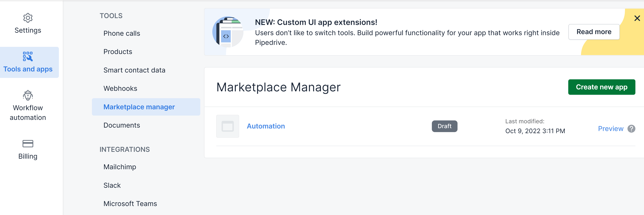Click the Oct 9, 2022 3:11 PM date
Viewport: 644px width, 215px height.
click(x=535, y=131)
